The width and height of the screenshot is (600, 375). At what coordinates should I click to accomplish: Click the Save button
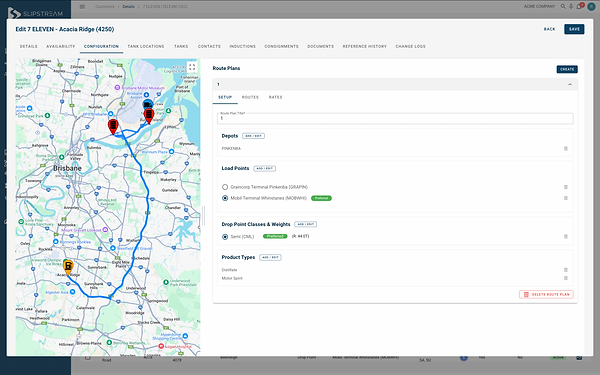(x=574, y=29)
